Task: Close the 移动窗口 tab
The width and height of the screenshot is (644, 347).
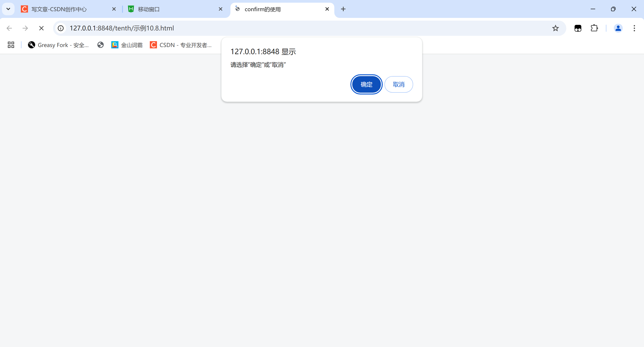Action: tap(220, 9)
